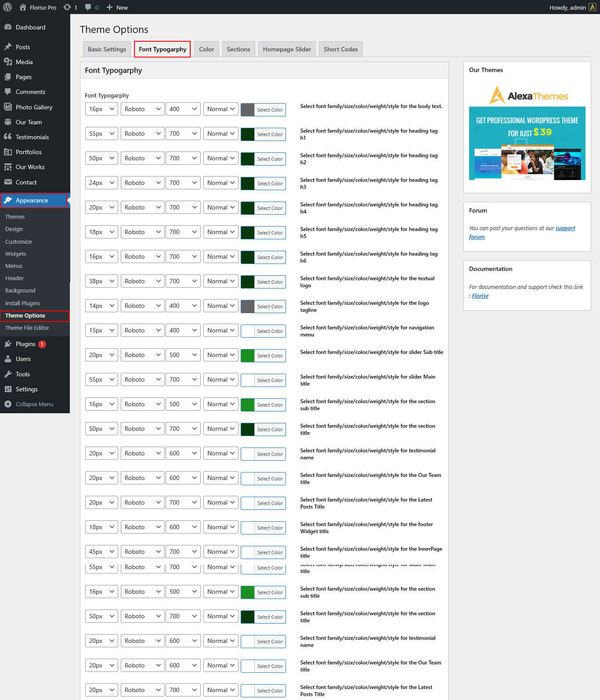Click the Settings sliders icon in the sidebar
600x700 pixels.
click(8, 389)
